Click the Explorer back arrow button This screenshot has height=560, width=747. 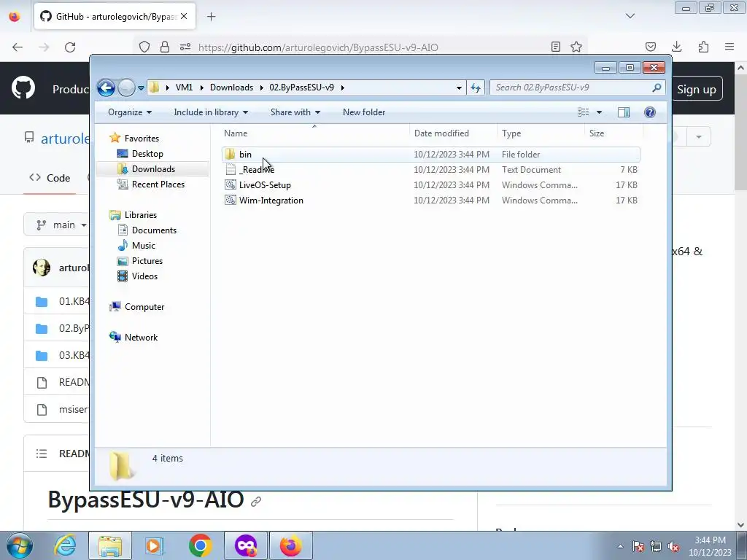(106, 87)
